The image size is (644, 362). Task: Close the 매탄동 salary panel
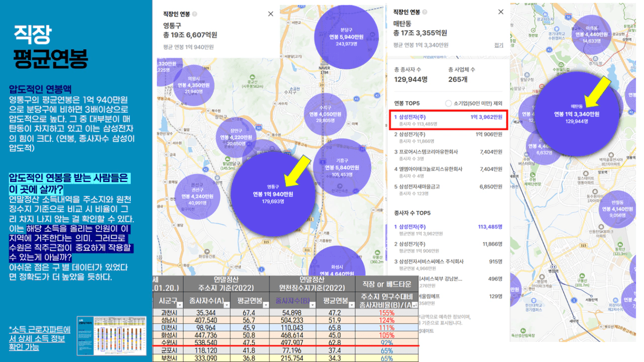pos(500,12)
